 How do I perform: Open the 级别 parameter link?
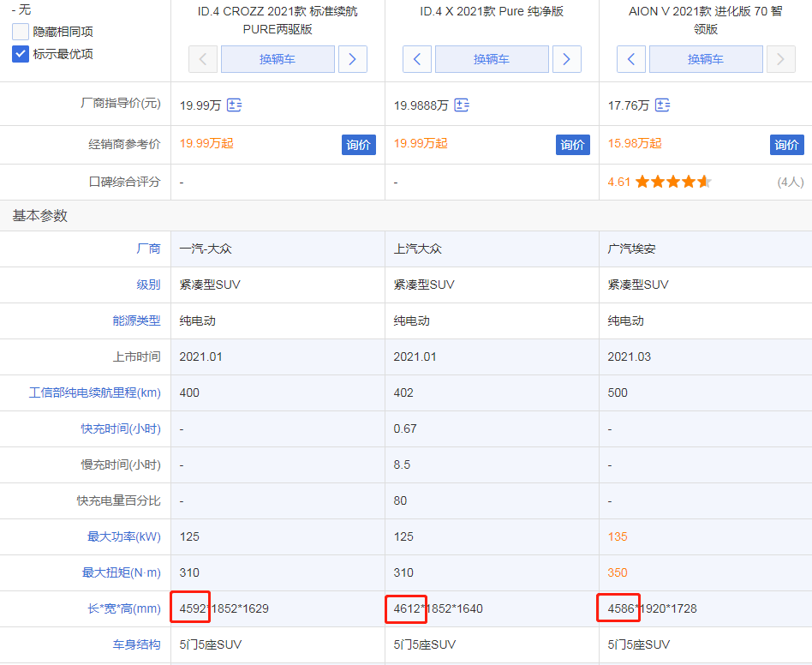pos(149,285)
